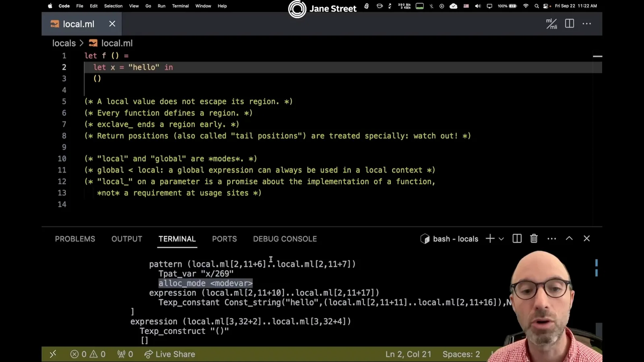Open the Go menu

(x=148, y=6)
